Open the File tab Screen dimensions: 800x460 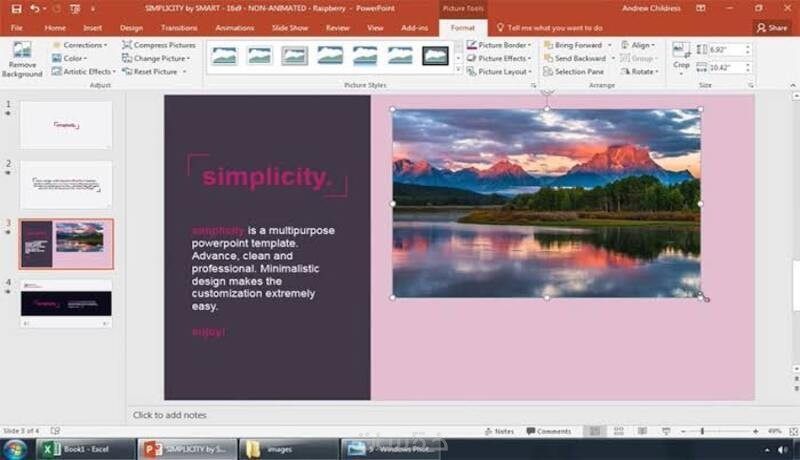[x=16, y=28]
